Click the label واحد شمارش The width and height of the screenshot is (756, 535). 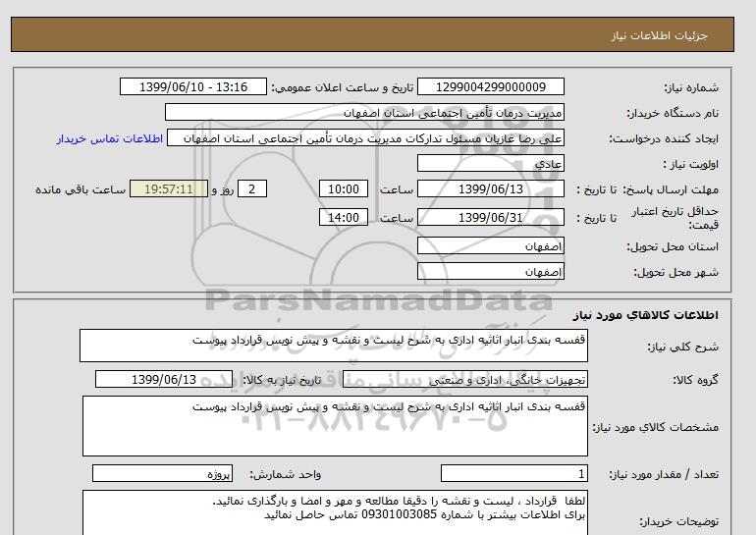286,475
